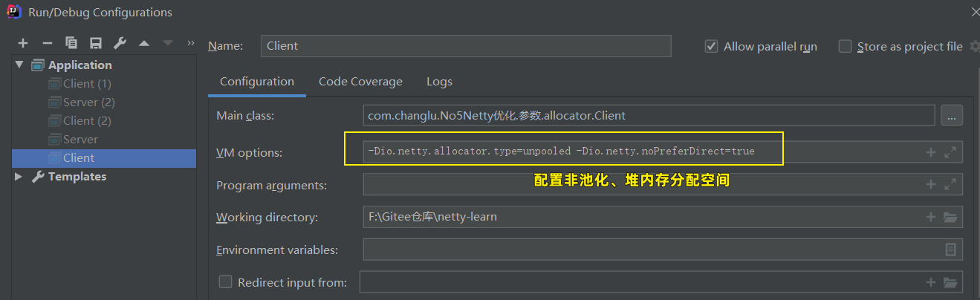Open edit templates wrench icon in toolbar
This screenshot has width=980, height=300.
(120, 43)
